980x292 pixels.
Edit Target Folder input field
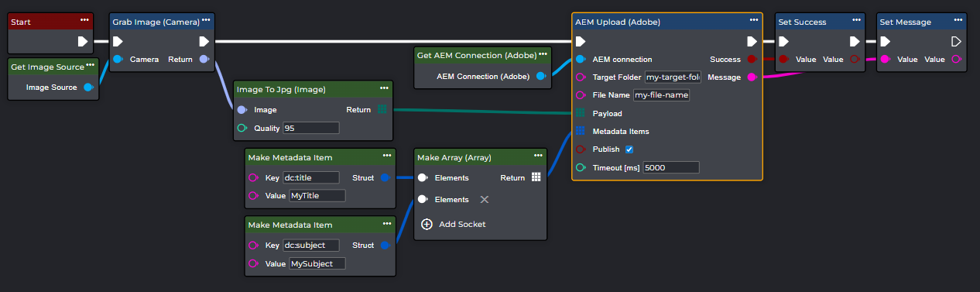673,77
